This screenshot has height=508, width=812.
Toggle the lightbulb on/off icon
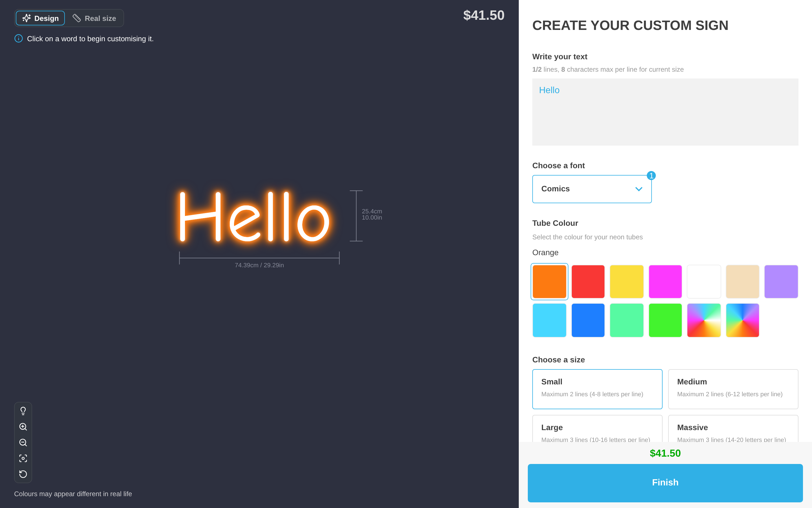[x=23, y=411]
